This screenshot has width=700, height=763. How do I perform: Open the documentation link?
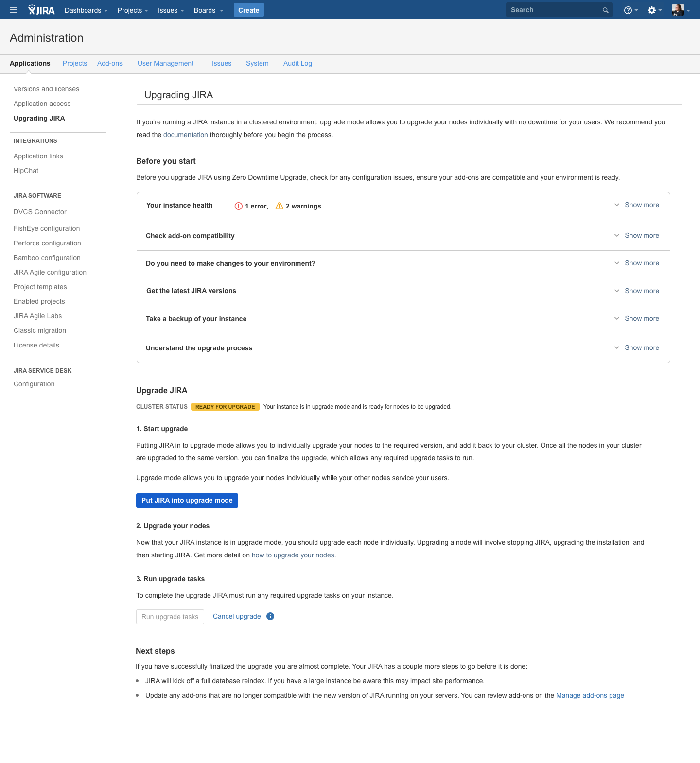point(186,135)
